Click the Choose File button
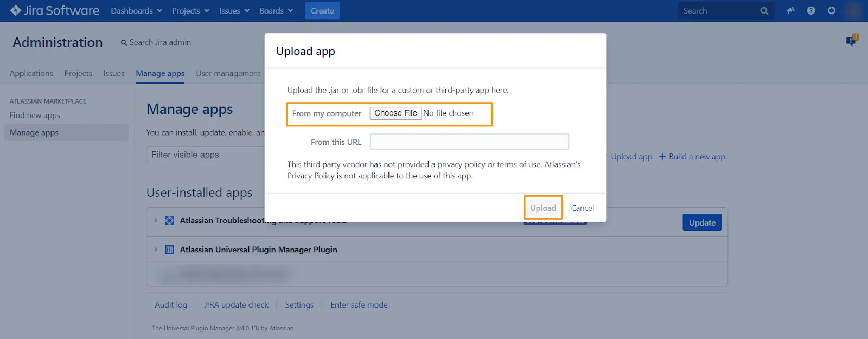This screenshot has height=339, width=868. [x=395, y=113]
